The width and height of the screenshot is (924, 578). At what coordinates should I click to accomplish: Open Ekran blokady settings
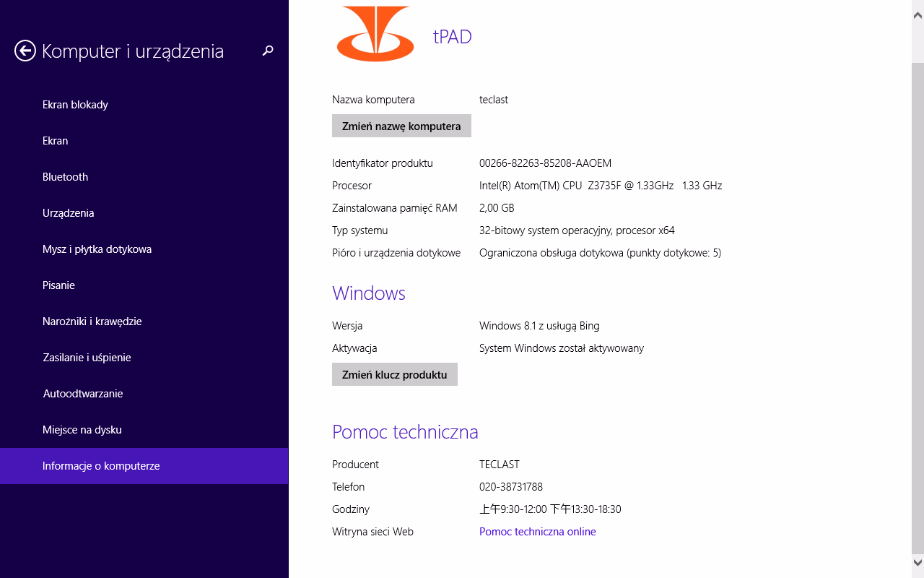click(75, 105)
